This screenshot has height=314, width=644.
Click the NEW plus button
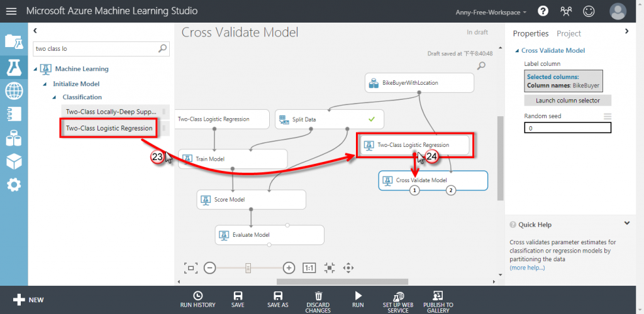point(28,300)
